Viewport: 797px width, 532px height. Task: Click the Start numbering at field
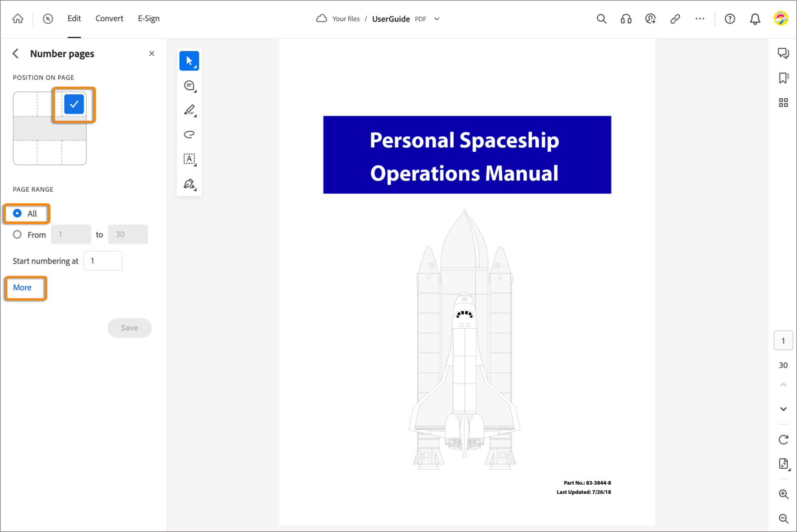coord(103,261)
